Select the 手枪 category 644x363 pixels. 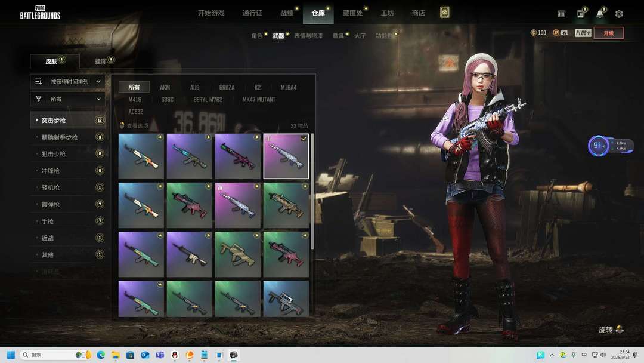point(68,221)
